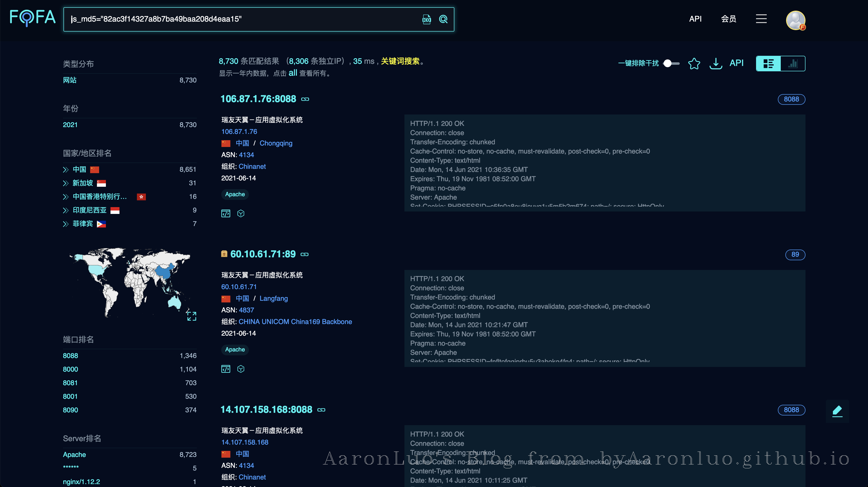Toggle the 一键排除干扰 switch
868x487 pixels.
(671, 63)
